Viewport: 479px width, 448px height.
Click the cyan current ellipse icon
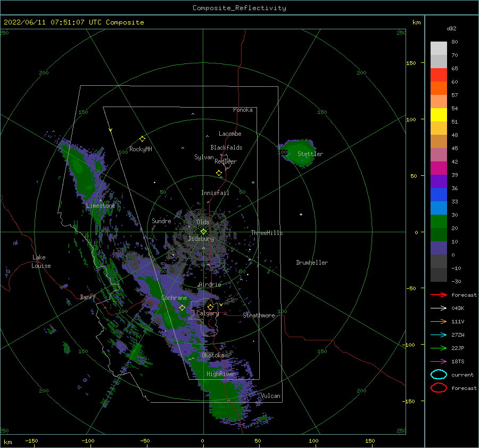pyautogui.click(x=439, y=374)
